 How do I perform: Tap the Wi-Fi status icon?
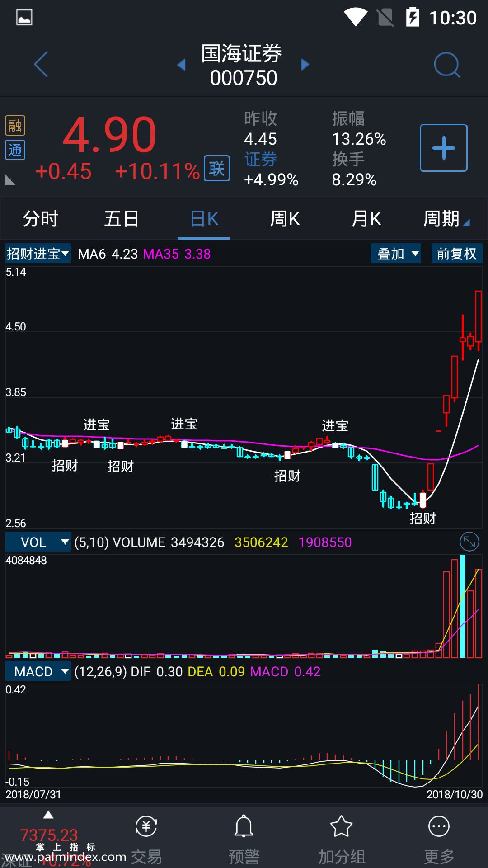[356, 17]
